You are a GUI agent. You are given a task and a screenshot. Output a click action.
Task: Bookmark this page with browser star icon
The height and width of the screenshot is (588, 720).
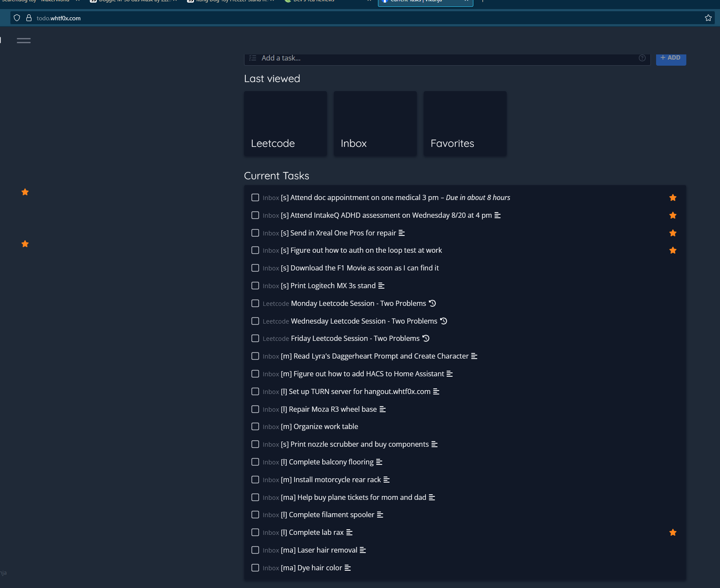pyautogui.click(x=708, y=18)
